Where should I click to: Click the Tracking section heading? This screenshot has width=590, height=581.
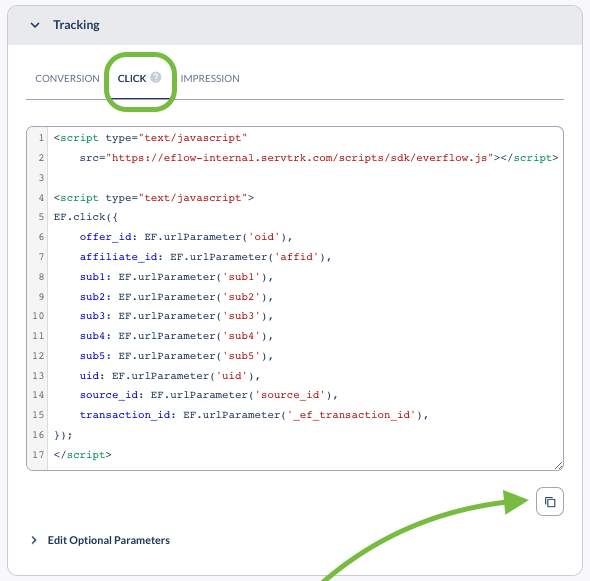[x=76, y=25]
